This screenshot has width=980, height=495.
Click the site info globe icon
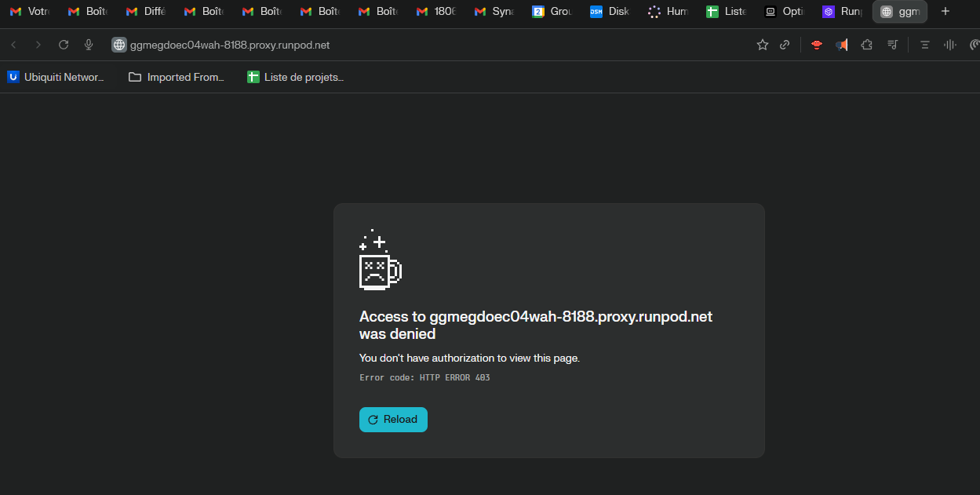[x=119, y=45]
